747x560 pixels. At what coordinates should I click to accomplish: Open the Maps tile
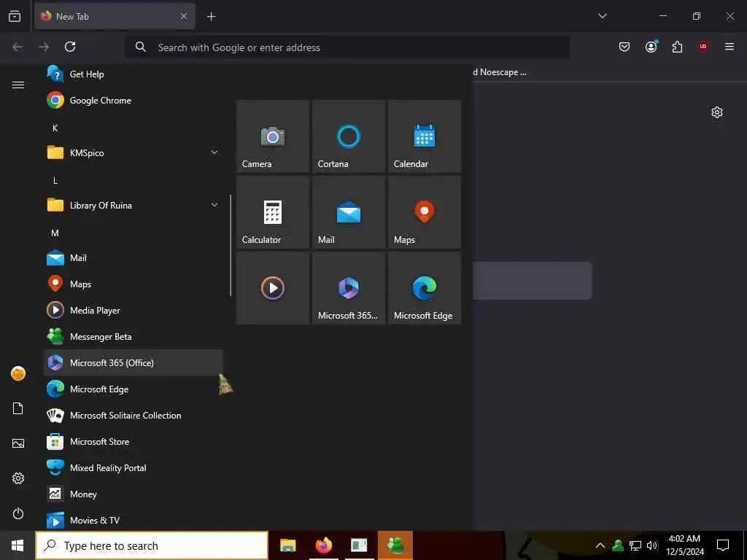click(x=425, y=212)
